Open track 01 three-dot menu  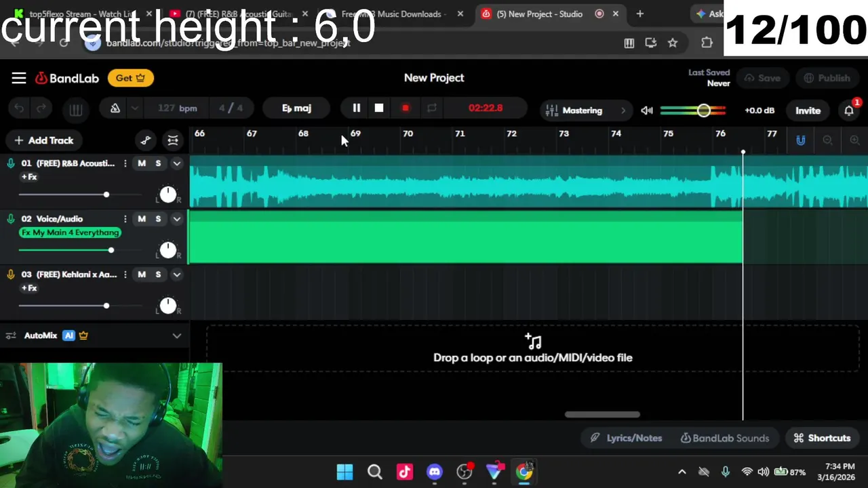(125, 163)
